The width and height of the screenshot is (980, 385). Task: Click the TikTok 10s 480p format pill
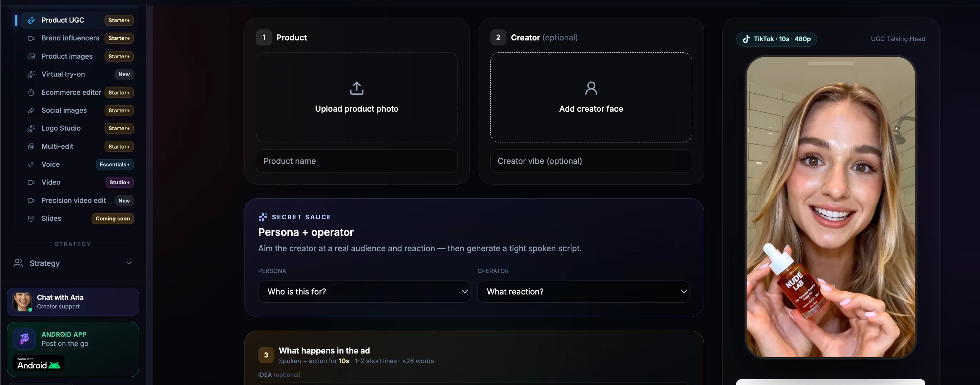(x=776, y=39)
